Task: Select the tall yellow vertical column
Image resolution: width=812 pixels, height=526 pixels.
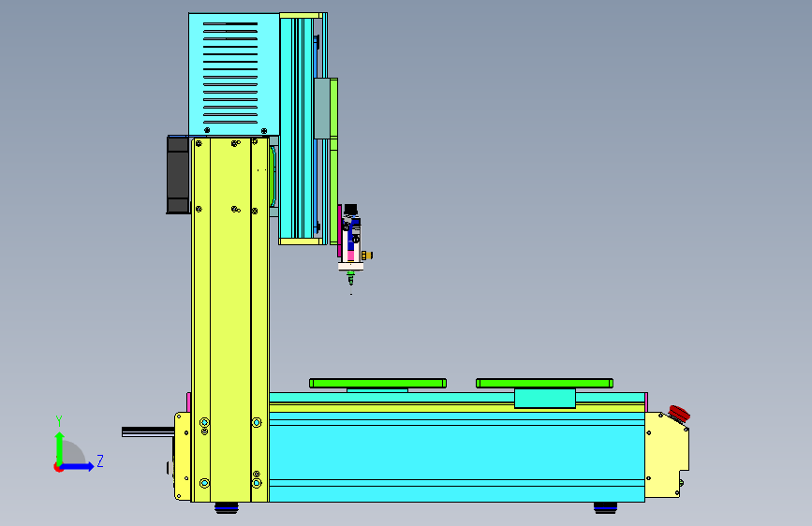Action: 230,319
